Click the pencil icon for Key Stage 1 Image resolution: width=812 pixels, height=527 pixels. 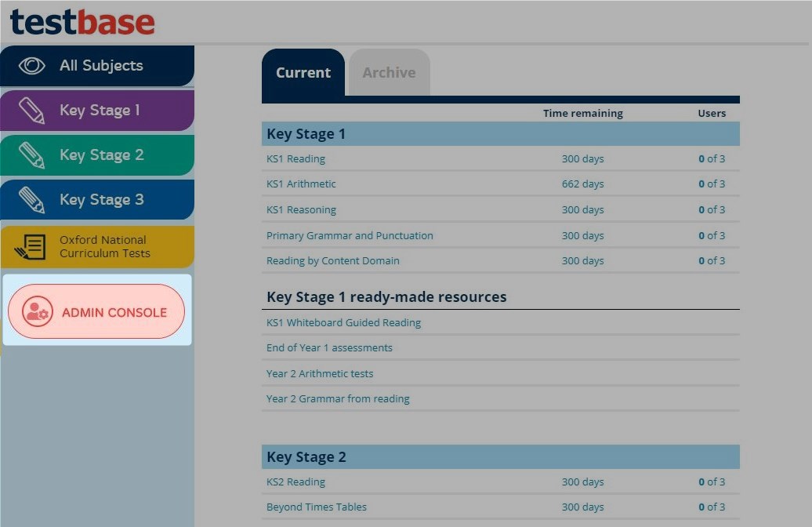31,111
